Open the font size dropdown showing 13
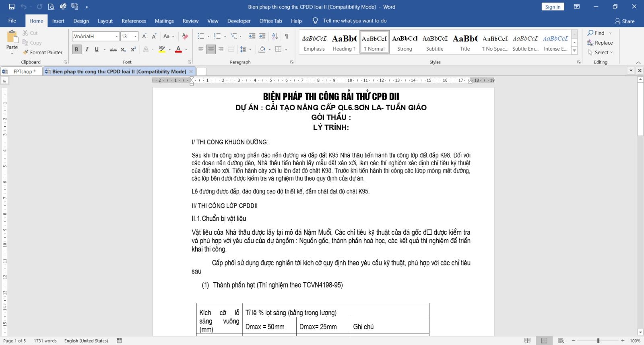The height and width of the screenshot is (345, 644). tap(136, 36)
